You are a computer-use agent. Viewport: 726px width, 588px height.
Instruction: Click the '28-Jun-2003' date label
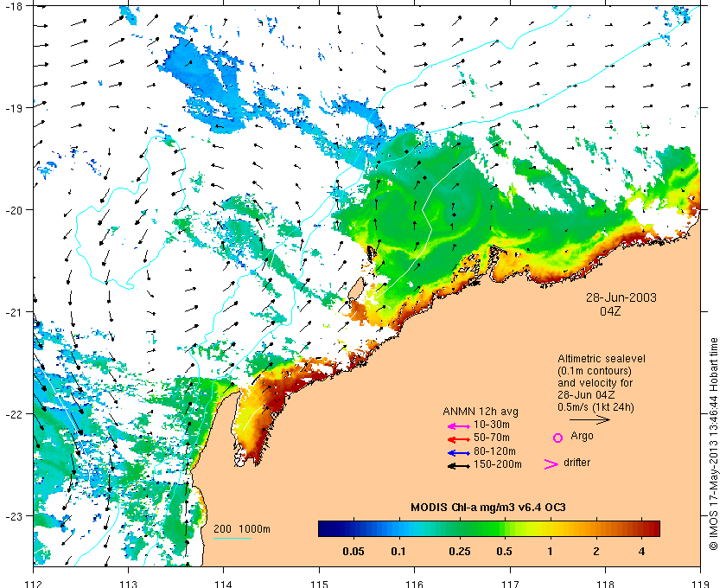click(x=621, y=297)
